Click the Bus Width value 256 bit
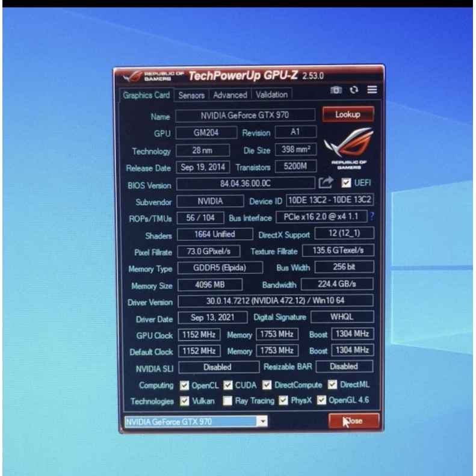This screenshot has height=476, width=476. tap(344, 267)
